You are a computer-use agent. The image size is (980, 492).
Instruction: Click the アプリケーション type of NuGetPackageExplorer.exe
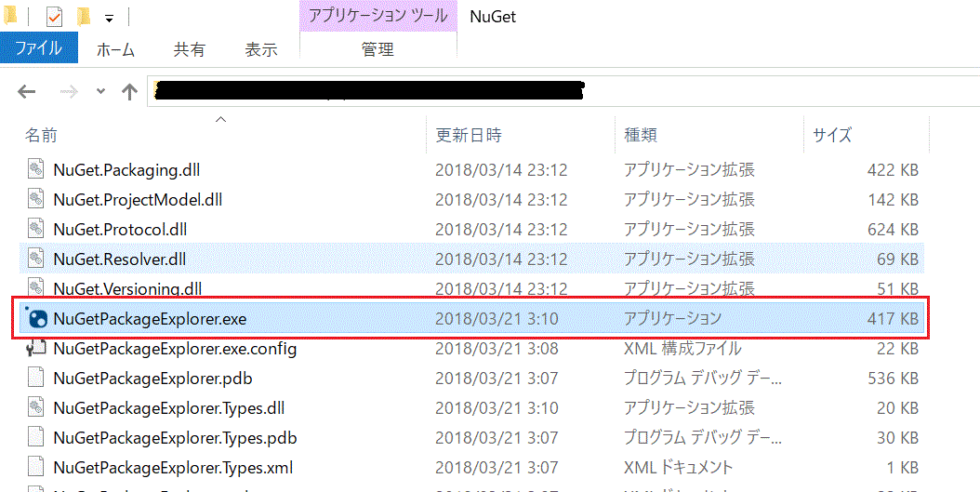[x=673, y=319]
